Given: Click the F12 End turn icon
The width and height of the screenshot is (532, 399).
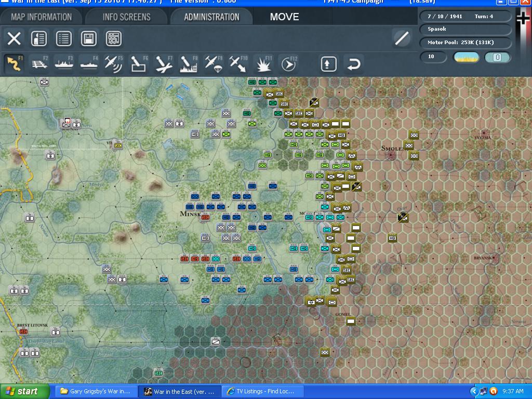Looking at the screenshot, I should [x=288, y=64].
